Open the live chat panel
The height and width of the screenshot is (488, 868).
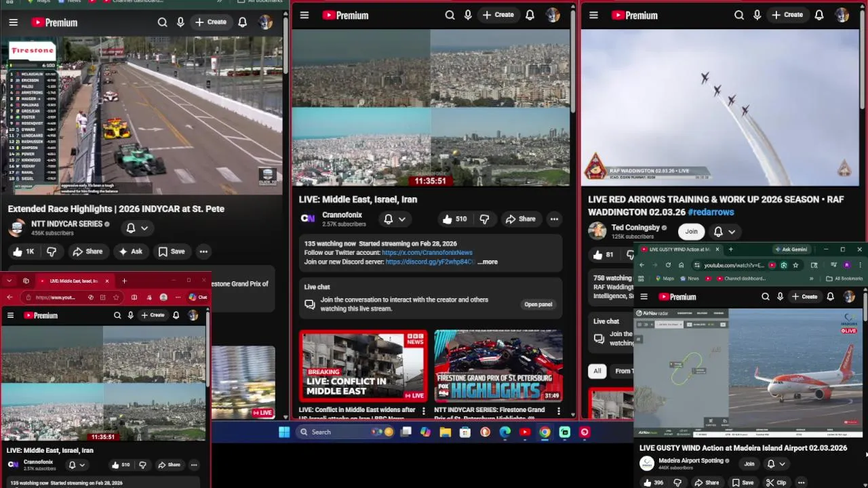538,304
